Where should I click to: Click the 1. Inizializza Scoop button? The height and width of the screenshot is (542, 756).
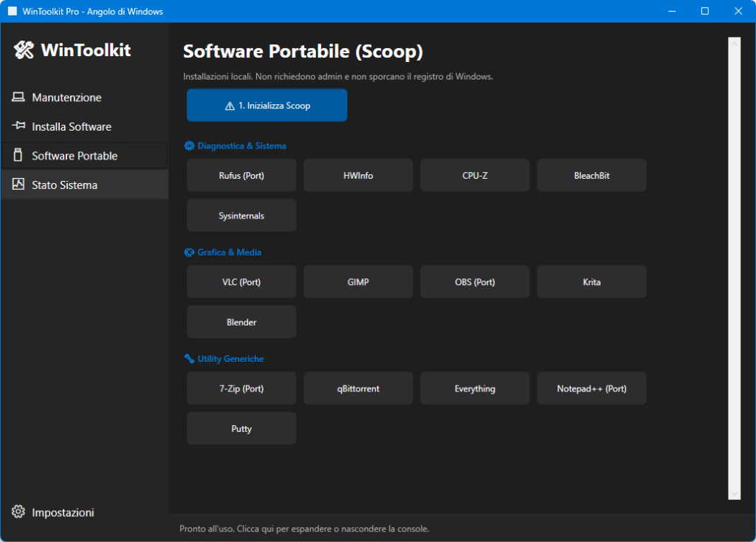pos(267,105)
